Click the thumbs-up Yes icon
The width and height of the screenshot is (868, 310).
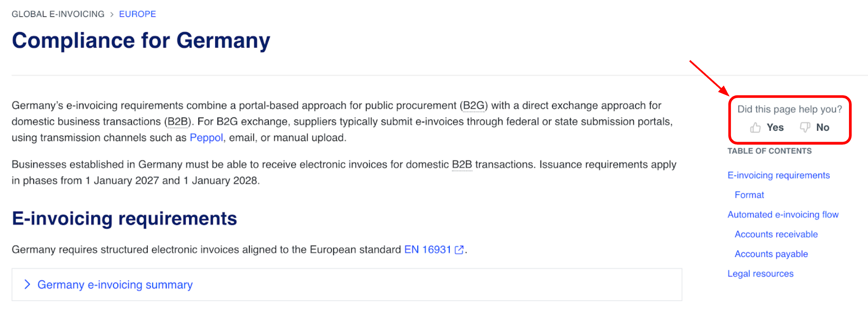(755, 128)
